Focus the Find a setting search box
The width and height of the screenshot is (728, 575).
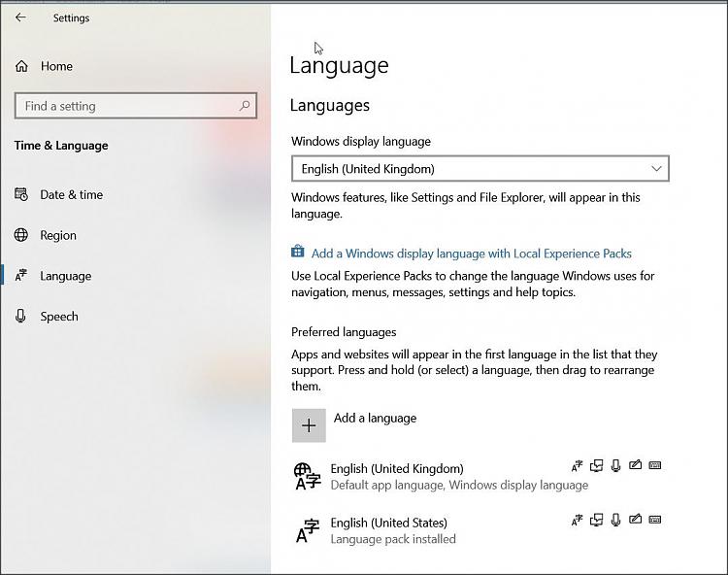tap(136, 106)
